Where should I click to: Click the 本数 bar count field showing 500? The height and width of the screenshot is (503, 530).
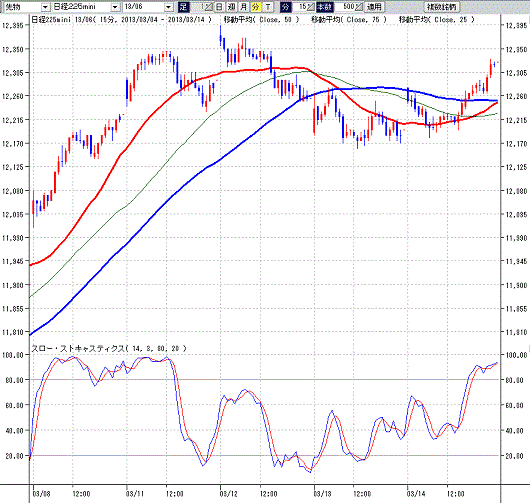[x=345, y=7]
